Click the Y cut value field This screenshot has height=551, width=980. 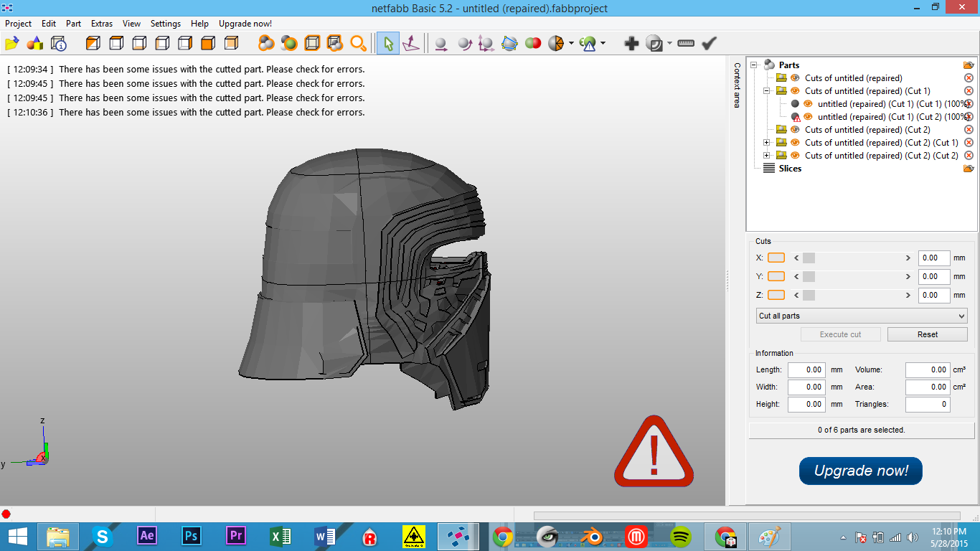pyautogui.click(x=934, y=276)
